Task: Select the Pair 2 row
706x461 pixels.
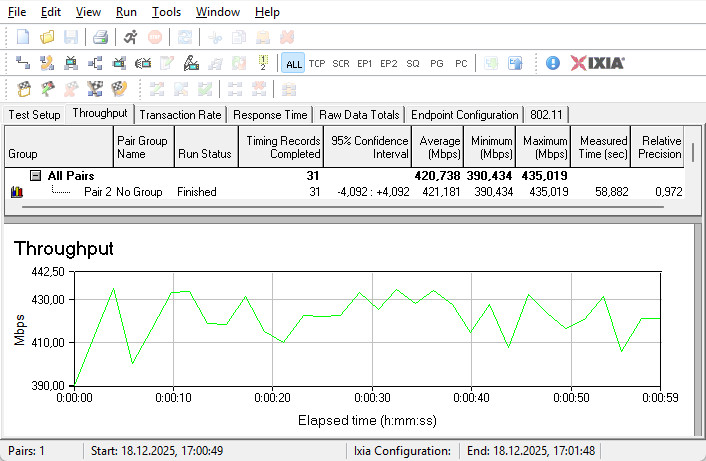Action: (97, 191)
